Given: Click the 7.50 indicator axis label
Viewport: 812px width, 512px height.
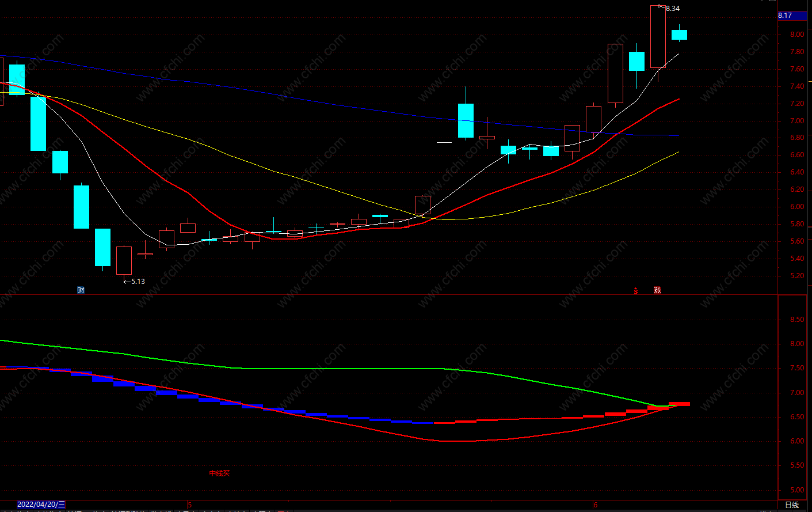Looking at the screenshot, I should pyautogui.click(x=797, y=368).
